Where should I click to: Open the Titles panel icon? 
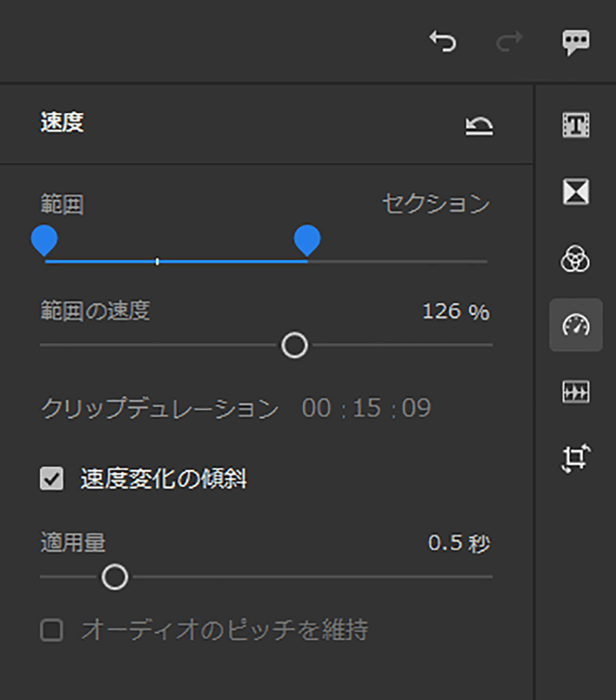[576, 125]
